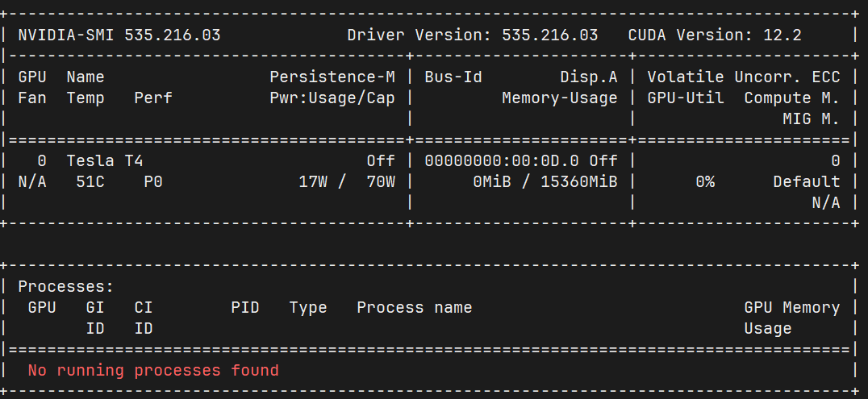Click the CUDA Version 12.2 text
This screenshot has width=868, height=399.
coord(715,35)
